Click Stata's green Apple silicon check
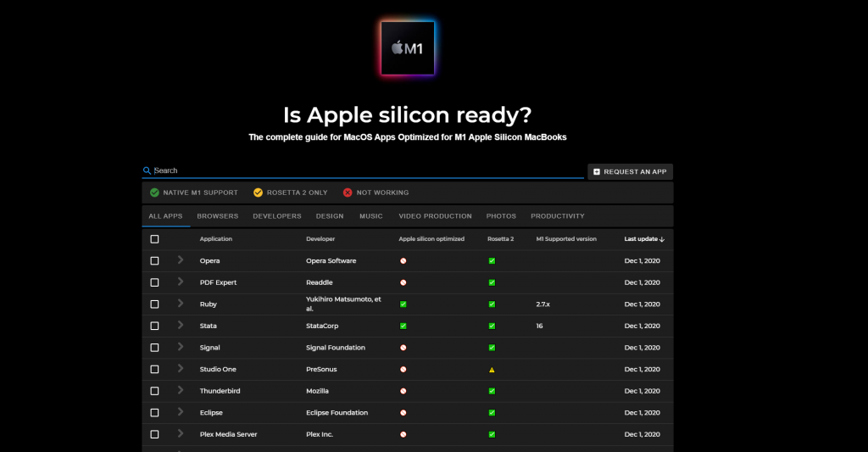 [403, 326]
